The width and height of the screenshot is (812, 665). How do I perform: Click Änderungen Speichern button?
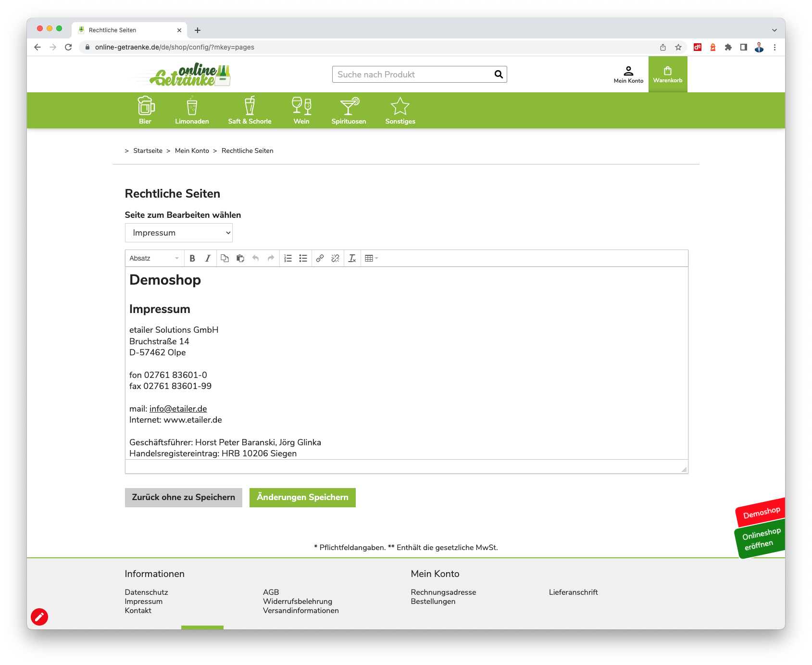pos(302,497)
